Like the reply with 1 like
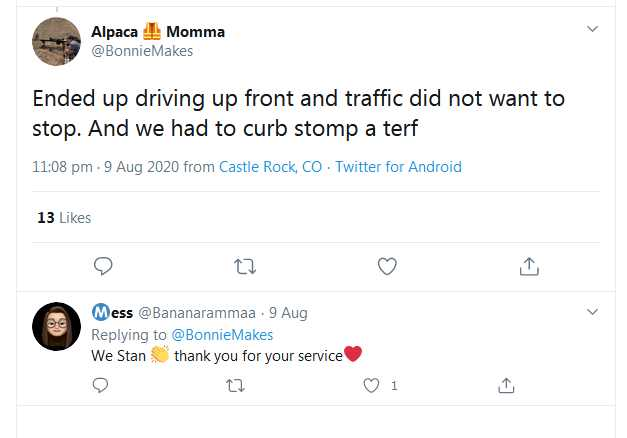 point(371,386)
